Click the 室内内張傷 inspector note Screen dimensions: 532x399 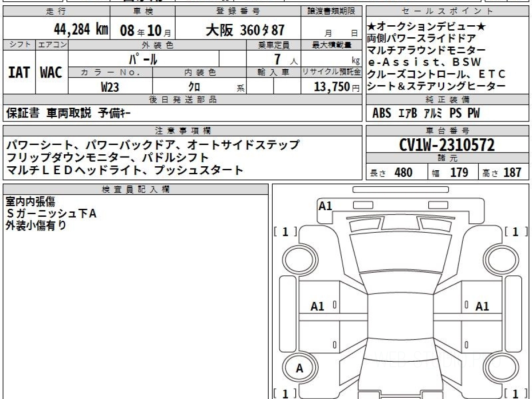click(30, 202)
